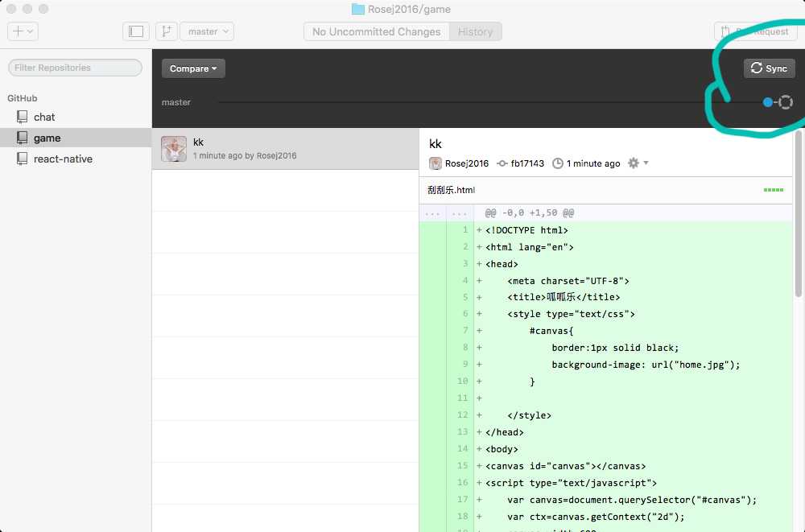Open the Compare dropdown
The image size is (805, 532).
(193, 68)
